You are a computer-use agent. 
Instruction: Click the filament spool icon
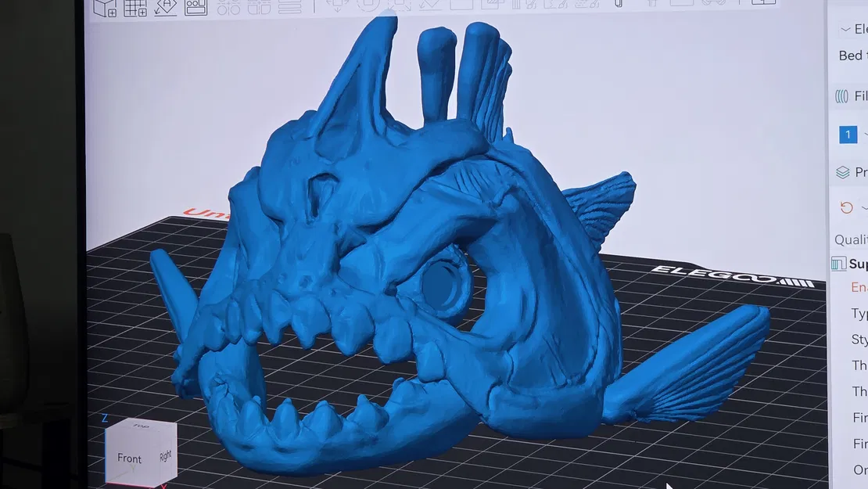pyautogui.click(x=841, y=96)
